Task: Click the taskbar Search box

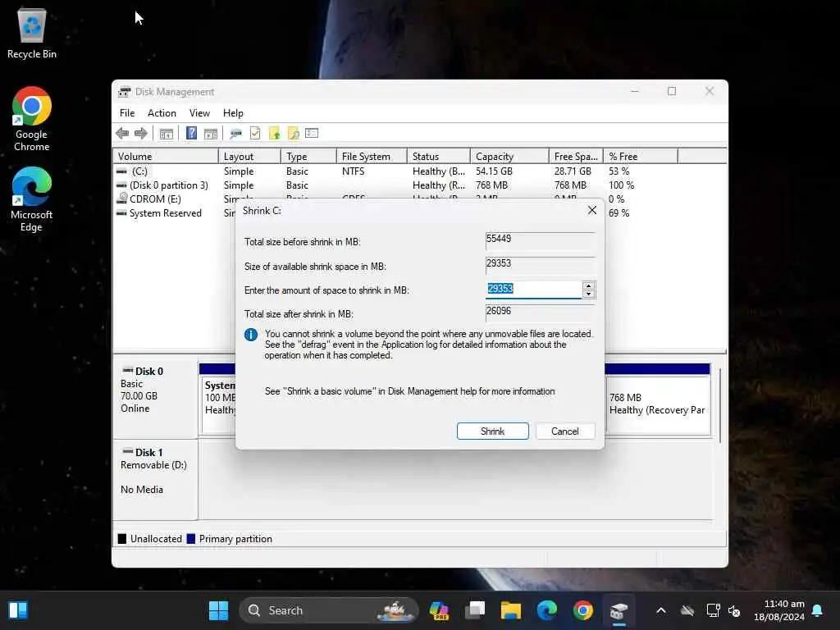Action: (328, 610)
